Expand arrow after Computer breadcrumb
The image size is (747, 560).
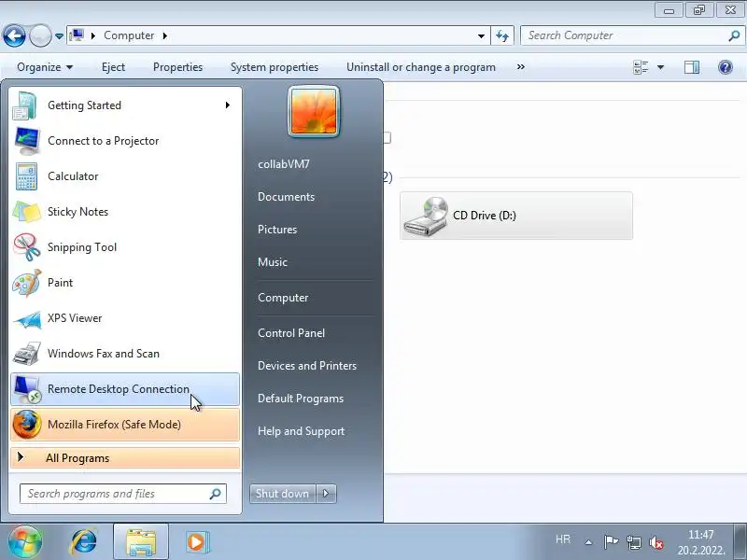point(165,35)
